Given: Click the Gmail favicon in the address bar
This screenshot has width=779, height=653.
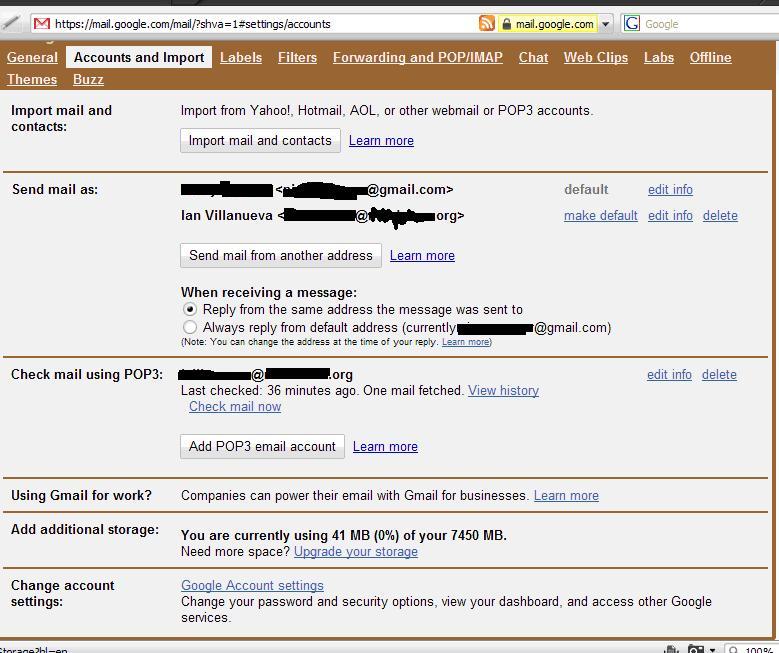Looking at the screenshot, I should pos(42,23).
